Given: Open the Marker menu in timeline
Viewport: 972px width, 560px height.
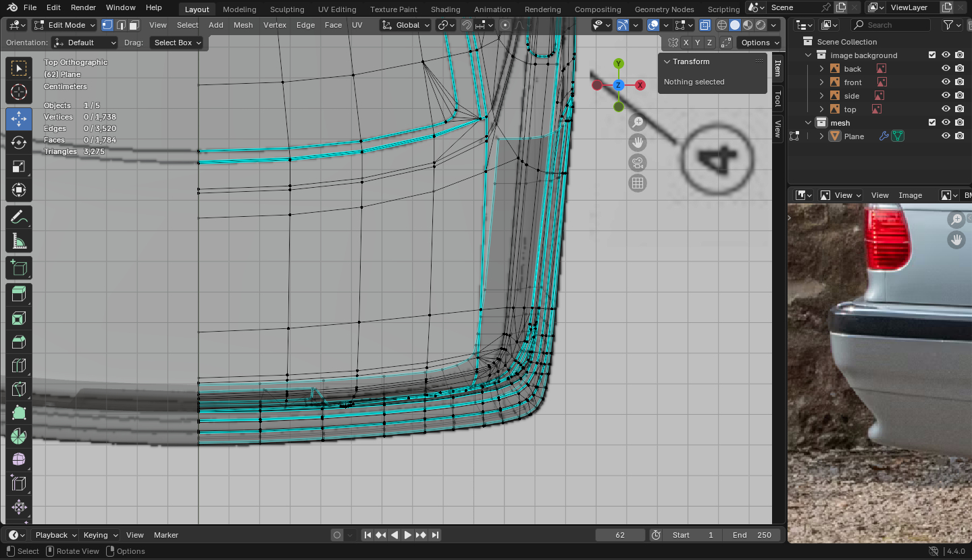Looking at the screenshot, I should pos(166,535).
